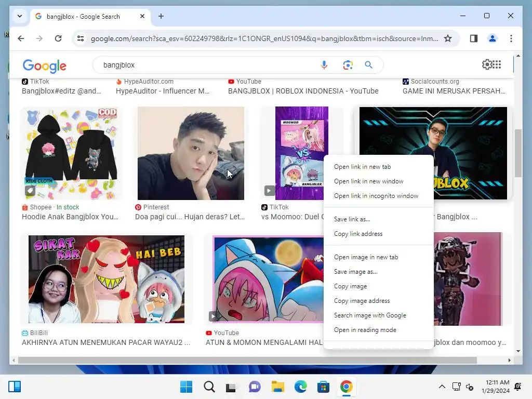Click the Chrome icon on the taskbar
Image resolution: width=532 pixels, height=399 pixels.
(x=346, y=387)
